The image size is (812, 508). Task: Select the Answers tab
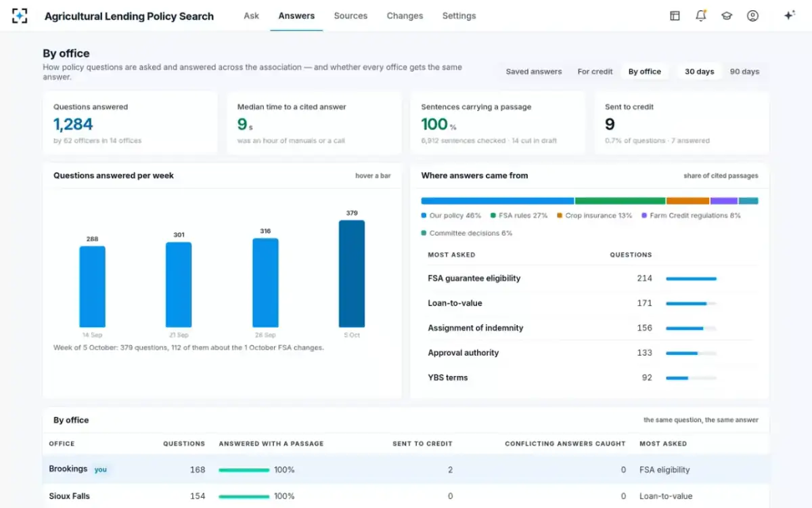tap(296, 16)
